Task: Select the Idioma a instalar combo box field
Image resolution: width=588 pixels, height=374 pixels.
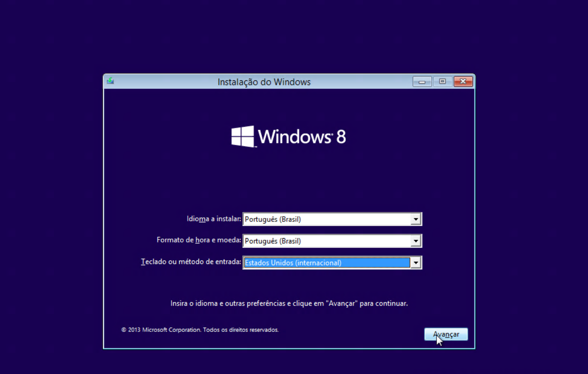Action: (x=326, y=219)
